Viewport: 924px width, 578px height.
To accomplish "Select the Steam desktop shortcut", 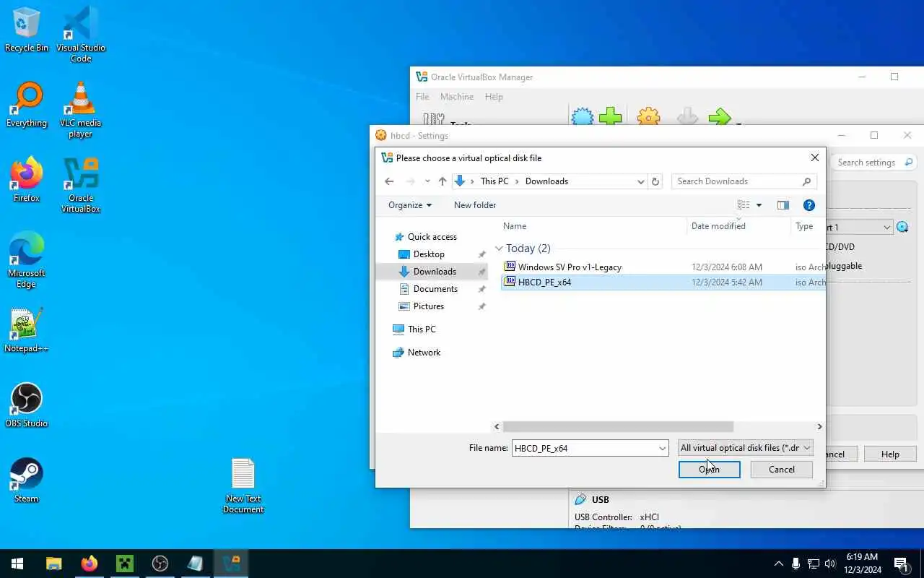I will point(27,481).
